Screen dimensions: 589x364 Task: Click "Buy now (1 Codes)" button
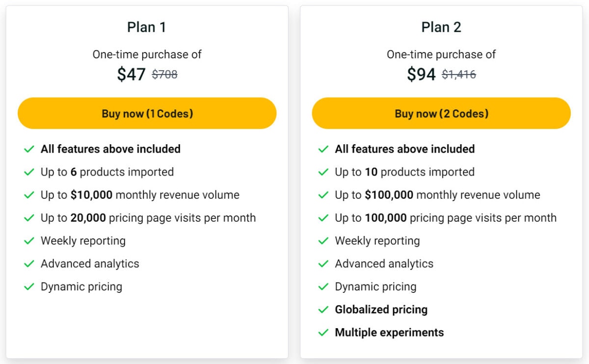tap(147, 113)
